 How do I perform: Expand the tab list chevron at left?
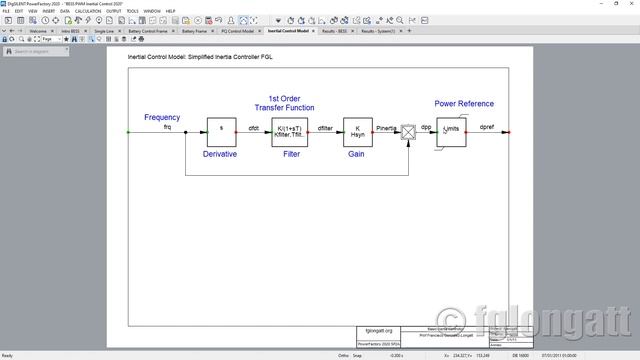[x=4, y=31]
